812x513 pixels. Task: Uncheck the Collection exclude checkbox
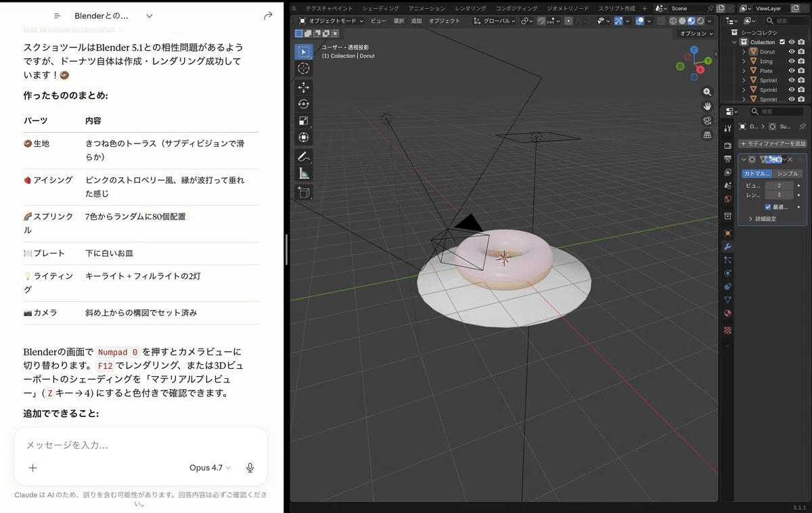pos(782,42)
